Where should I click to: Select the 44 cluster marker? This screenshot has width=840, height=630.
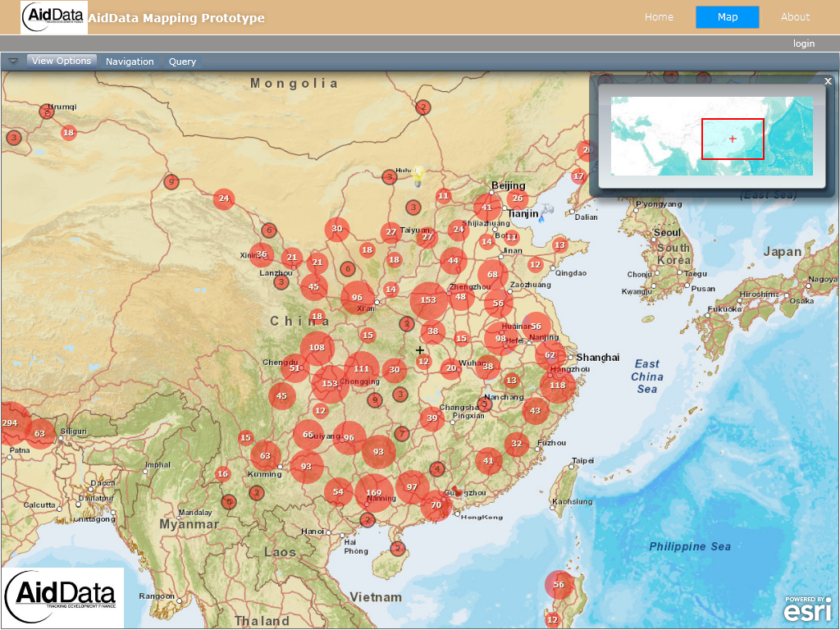coord(453,261)
